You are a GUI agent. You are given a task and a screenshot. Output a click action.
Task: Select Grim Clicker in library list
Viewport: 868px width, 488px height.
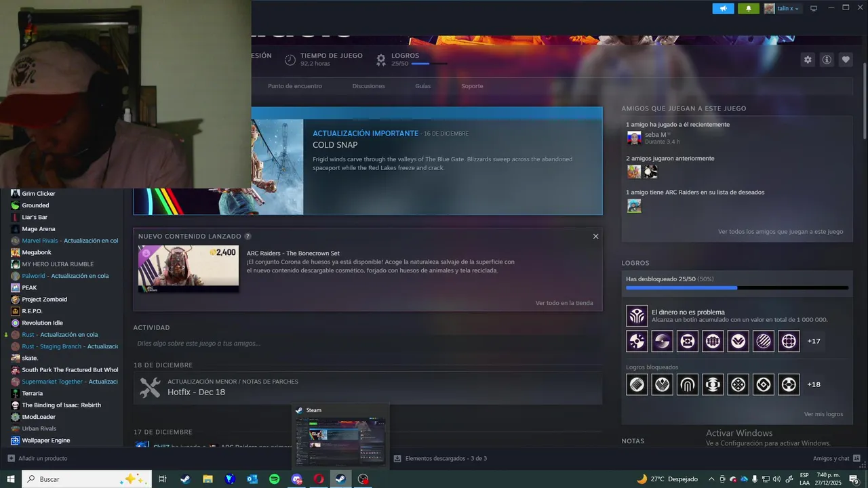(39, 194)
